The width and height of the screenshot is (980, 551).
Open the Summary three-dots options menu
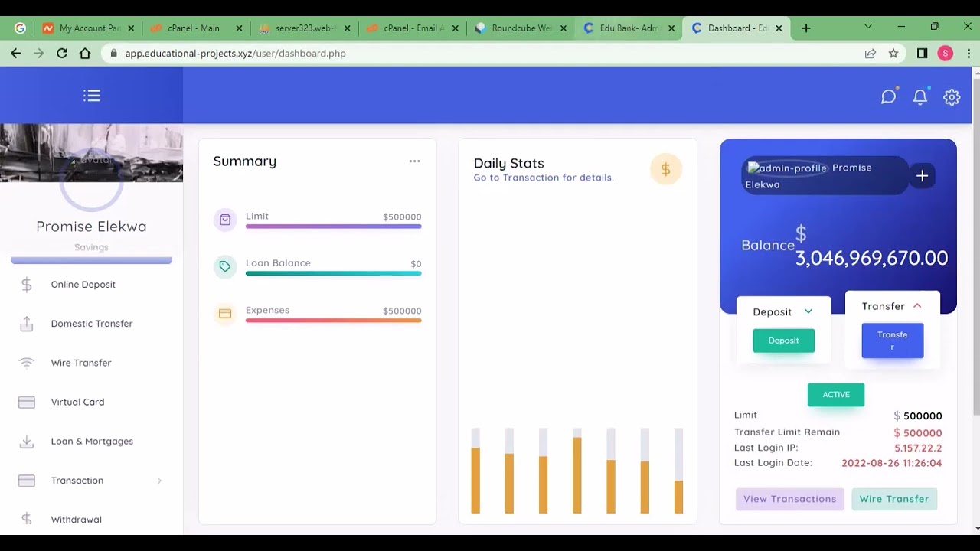tap(414, 161)
